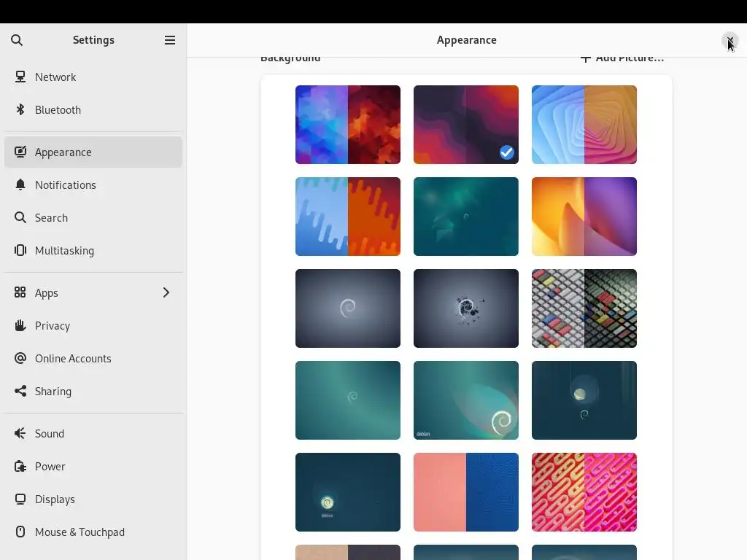
Task: Select the dark teal wallpaper with yellow swirl
Action: (x=348, y=492)
